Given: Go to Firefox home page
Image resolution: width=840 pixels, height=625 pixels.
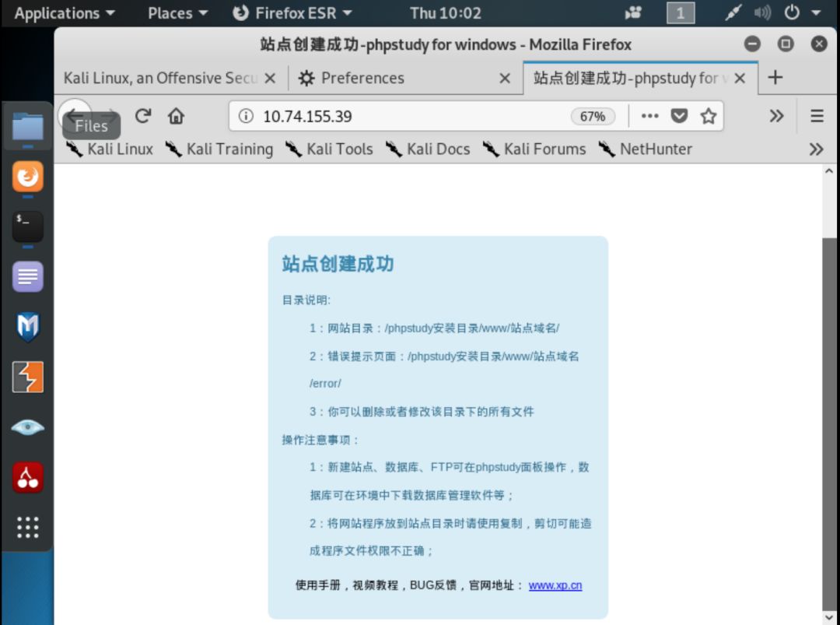Looking at the screenshot, I should tap(176, 116).
